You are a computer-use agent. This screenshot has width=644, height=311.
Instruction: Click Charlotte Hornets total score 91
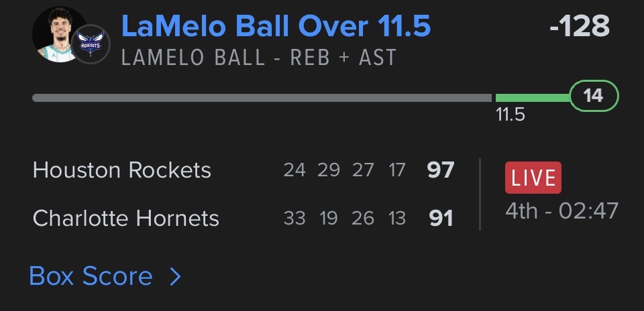click(x=441, y=219)
